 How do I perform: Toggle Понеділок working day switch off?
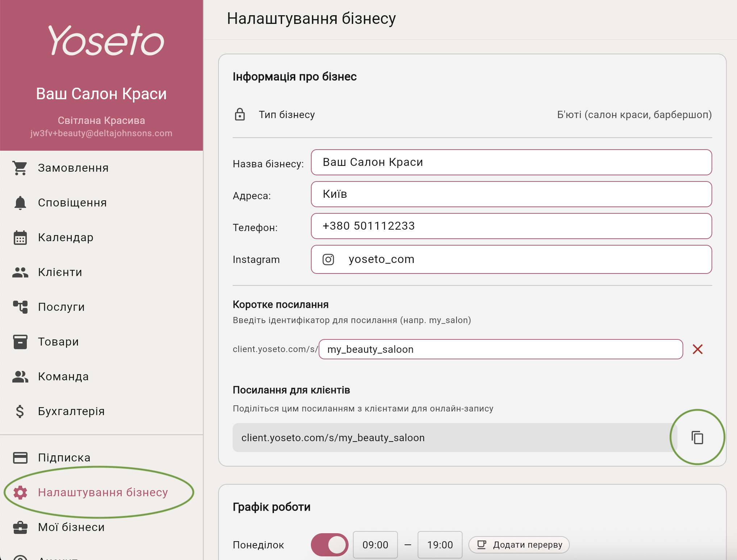click(329, 545)
